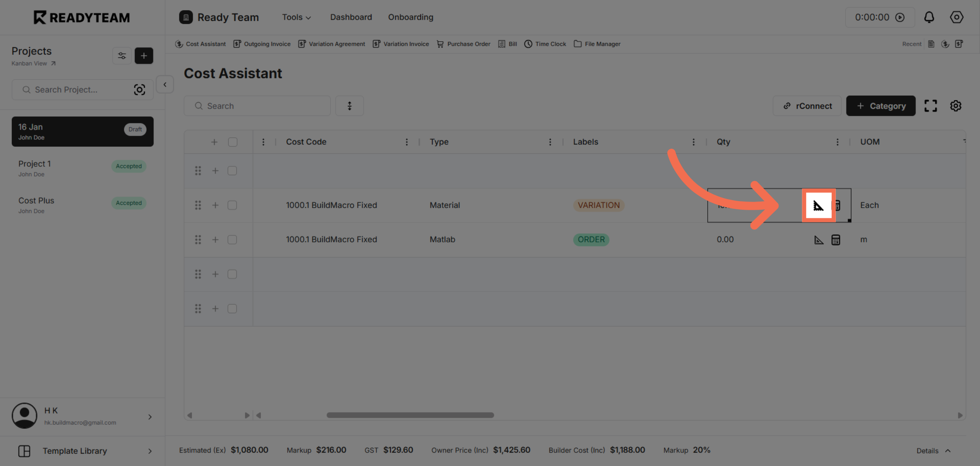Viewport: 980px width, 466px height.
Task: Select the checkbox on the Matlab row
Action: pyautogui.click(x=232, y=240)
